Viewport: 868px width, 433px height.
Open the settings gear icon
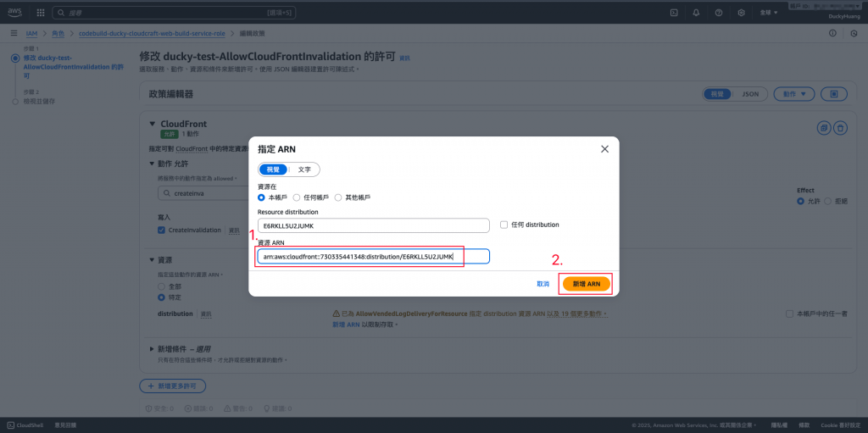(741, 12)
